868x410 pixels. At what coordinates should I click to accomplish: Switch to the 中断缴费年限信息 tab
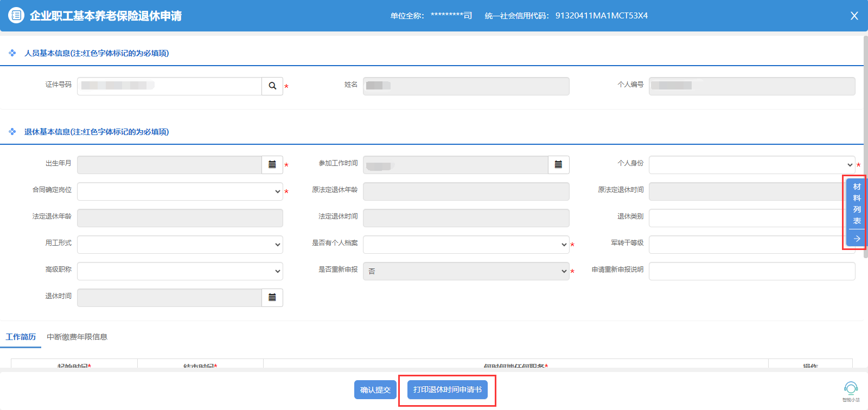coord(77,337)
